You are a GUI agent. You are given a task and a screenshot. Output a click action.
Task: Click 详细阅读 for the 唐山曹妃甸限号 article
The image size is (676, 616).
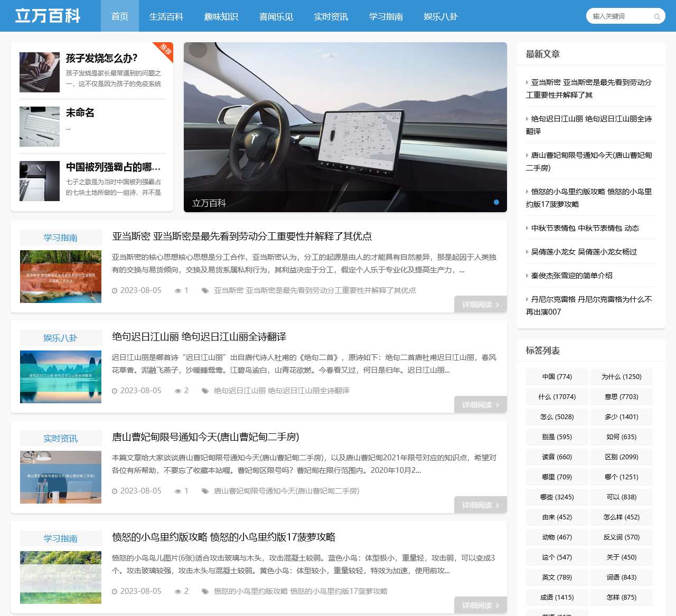481,505
